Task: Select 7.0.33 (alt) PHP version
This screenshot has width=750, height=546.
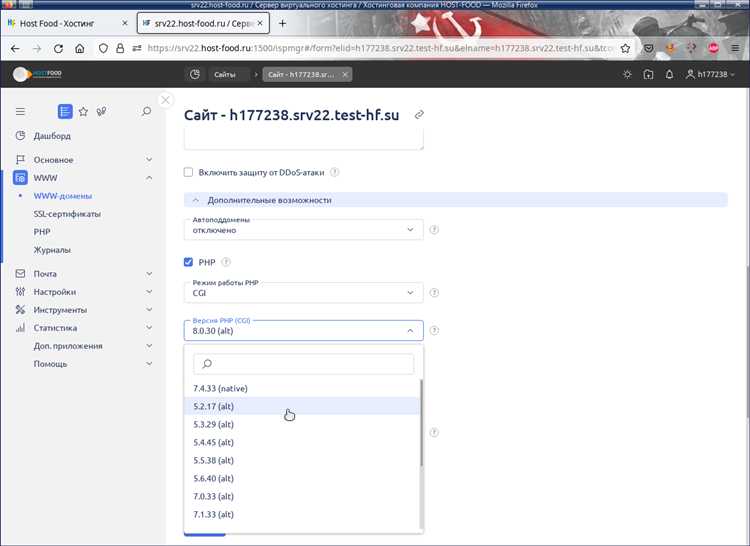Action: click(302, 496)
